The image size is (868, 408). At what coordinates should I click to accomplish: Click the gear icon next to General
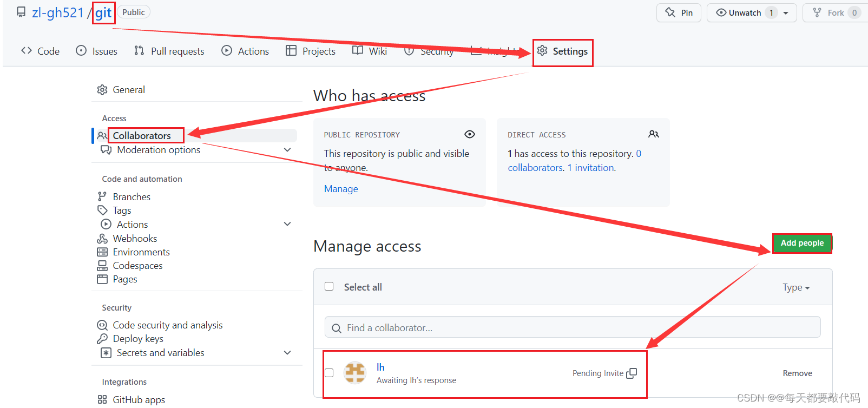point(102,90)
